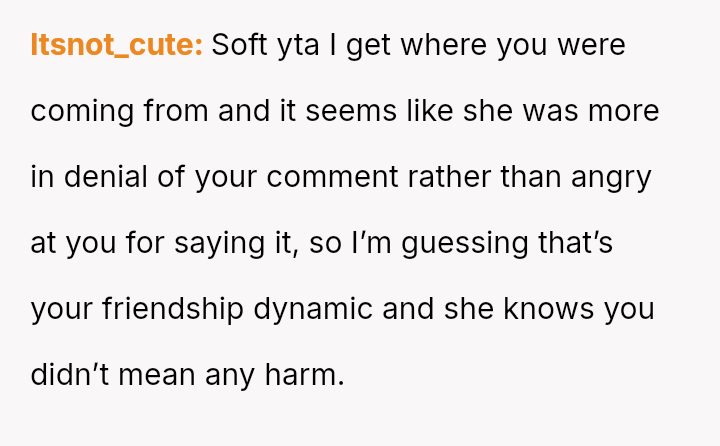720x446 pixels.
Task: Select the word "didn't" in the last line
Action: (x=70, y=375)
